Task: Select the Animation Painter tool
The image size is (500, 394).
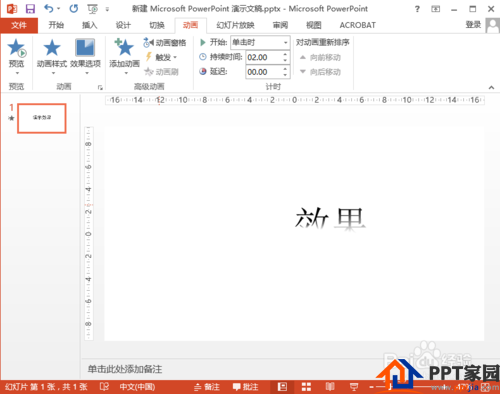Action: [161, 72]
